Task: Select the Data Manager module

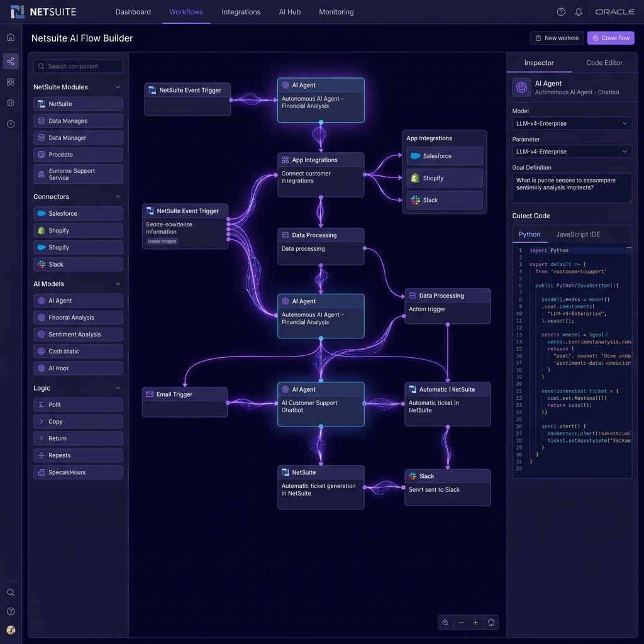Action: [x=78, y=138]
